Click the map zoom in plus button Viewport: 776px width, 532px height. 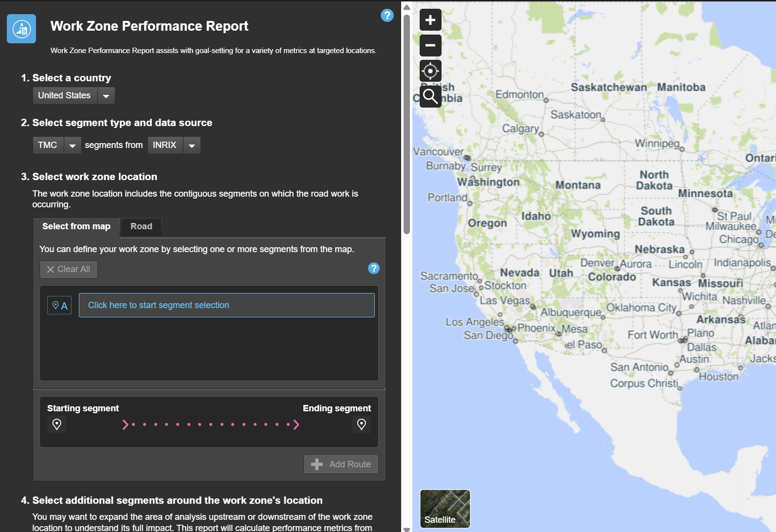pos(430,20)
